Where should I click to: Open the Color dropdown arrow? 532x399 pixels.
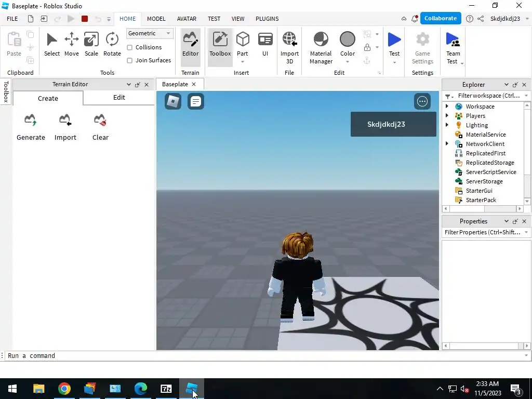click(348, 62)
